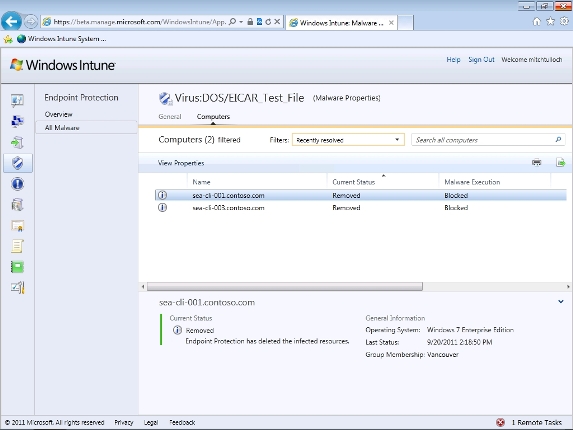This screenshot has height=430, width=573.
Task: Open Overview under Endpoint Protection
Action: pyautogui.click(x=58, y=114)
